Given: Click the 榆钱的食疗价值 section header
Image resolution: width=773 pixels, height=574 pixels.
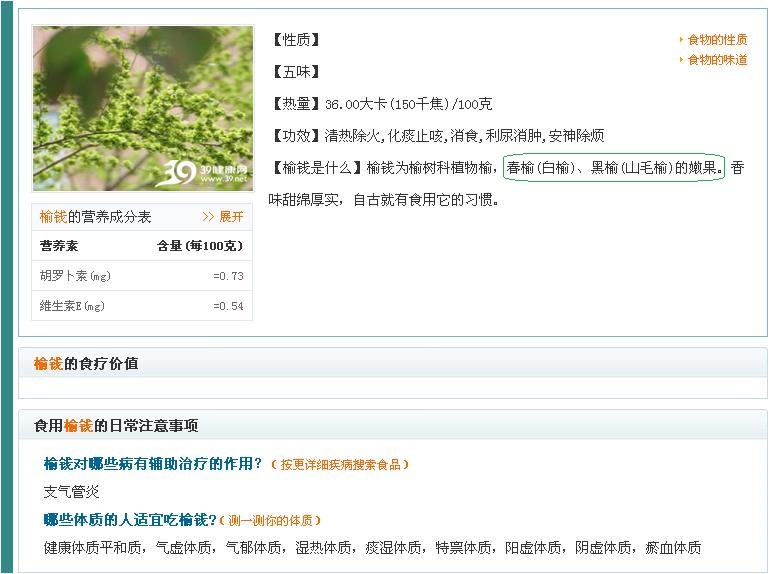Looking at the screenshot, I should click(86, 363).
